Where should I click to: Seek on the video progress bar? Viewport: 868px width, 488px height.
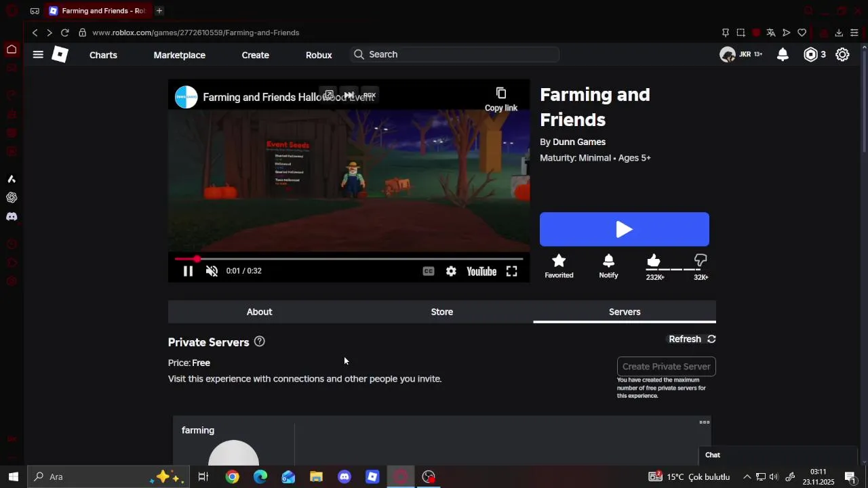349,259
